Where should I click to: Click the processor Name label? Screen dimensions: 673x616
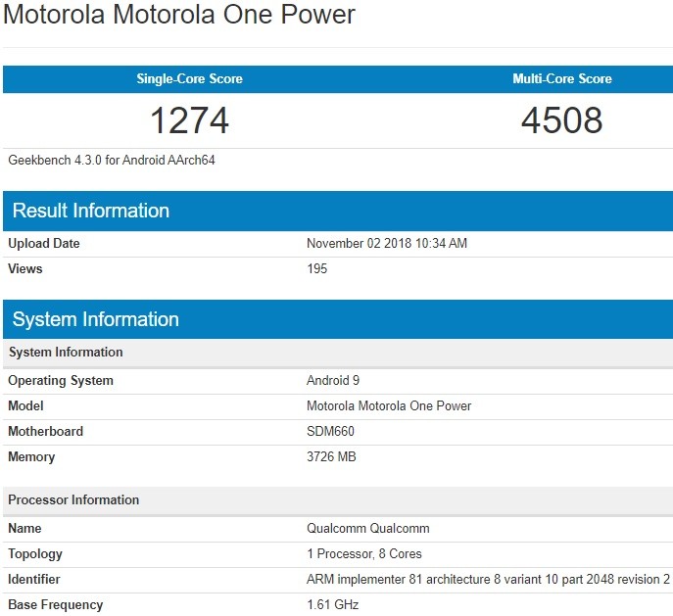[x=24, y=528]
